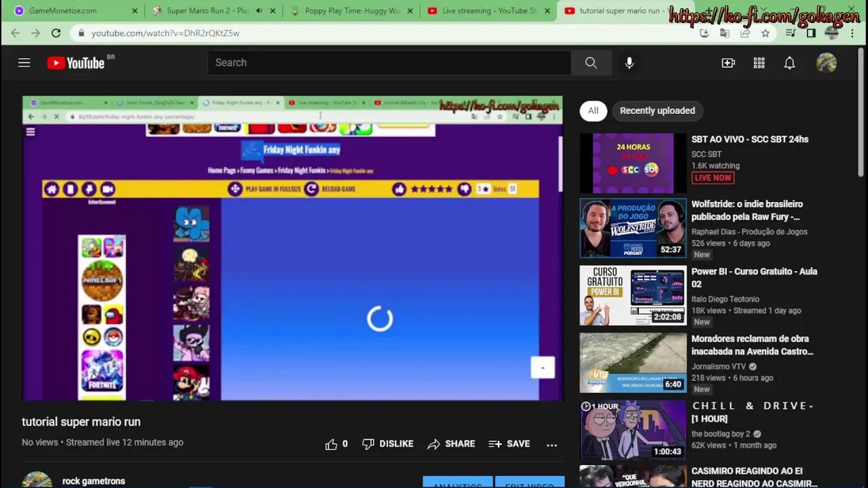Close the GameMonetize.com tab
The width and height of the screenshot is (868, 488).
click(134, 11)
